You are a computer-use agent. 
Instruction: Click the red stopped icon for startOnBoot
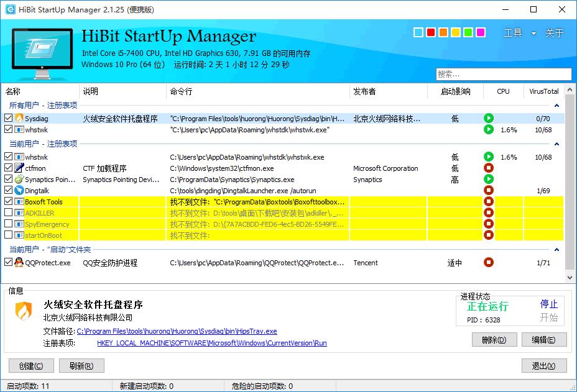pyautogui.click(x=488, y=235)
